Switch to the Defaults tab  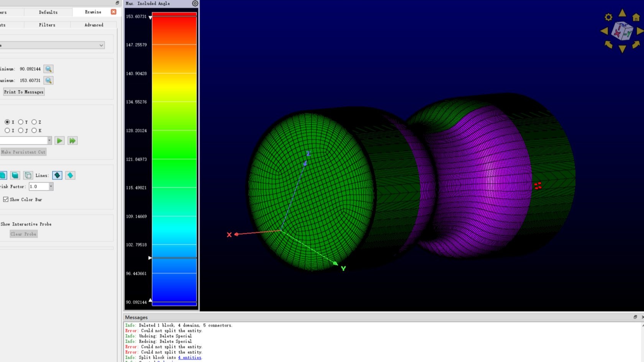[x=48, y=12]
